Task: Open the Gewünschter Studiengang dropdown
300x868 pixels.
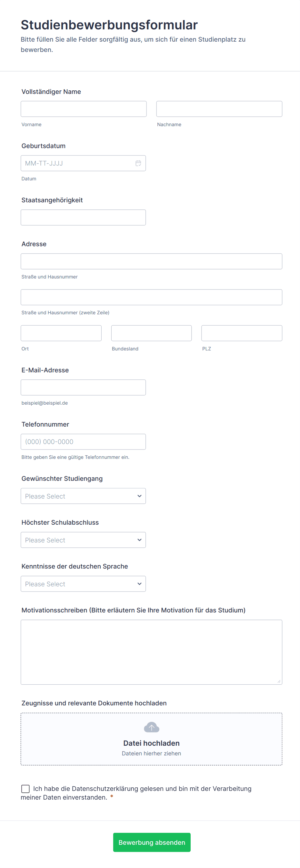Action: pyautogui.click(x=83, y=496)
